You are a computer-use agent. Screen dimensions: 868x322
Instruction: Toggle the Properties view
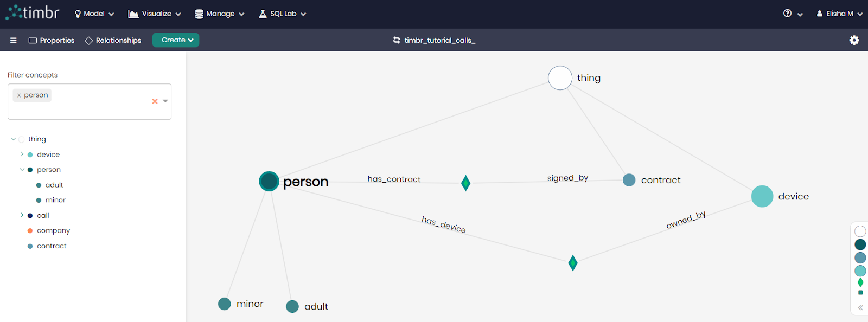coord(52,40)
